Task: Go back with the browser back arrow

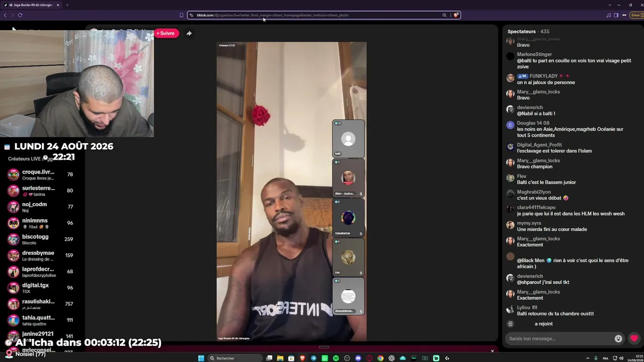Action: click(5, 15)
